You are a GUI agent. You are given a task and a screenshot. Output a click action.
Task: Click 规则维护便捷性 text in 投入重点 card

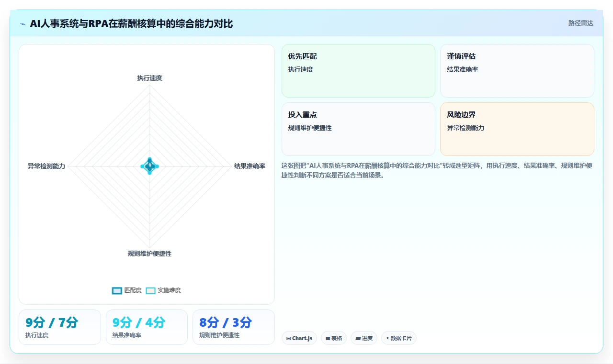click(310, 128)
